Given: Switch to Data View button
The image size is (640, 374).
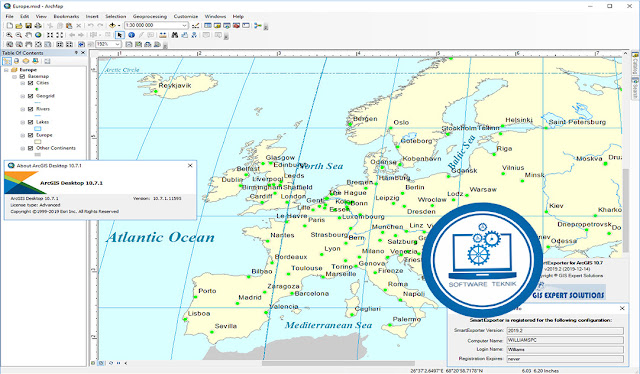Looking at the screenshot, I should (93, 363).
